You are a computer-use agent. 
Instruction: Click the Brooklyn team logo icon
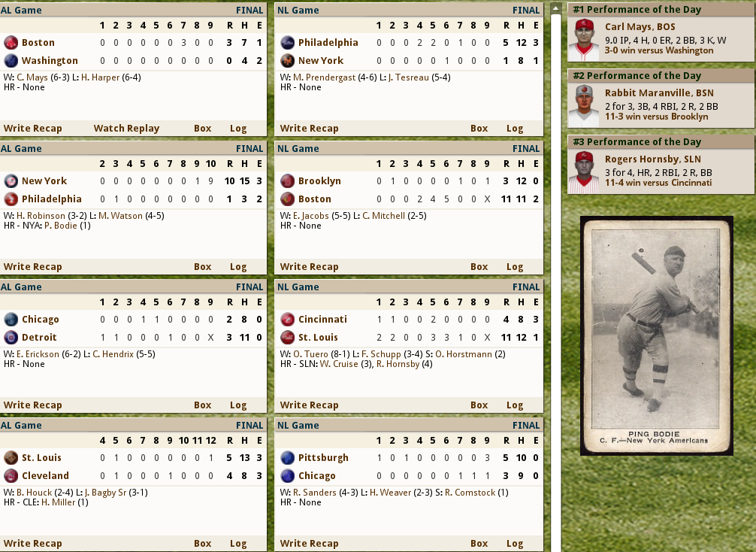coord(287,181)
